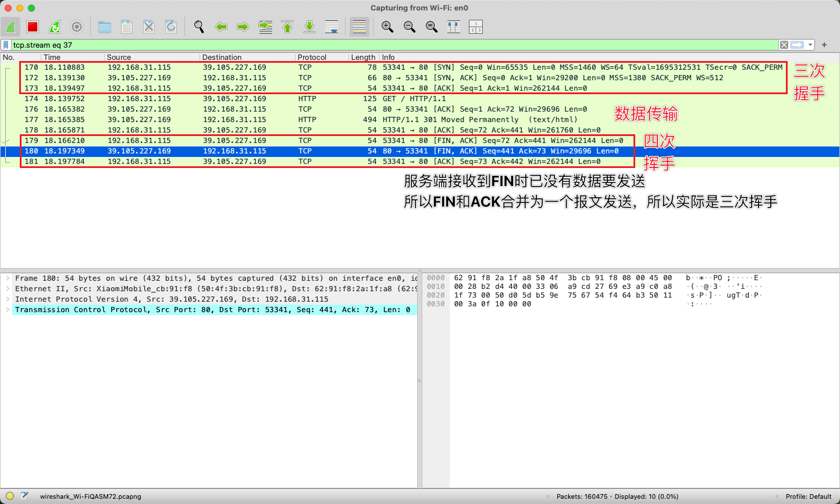Sort by the Length column header
This screenshot has height=504, width=840.
click(x=364, y=57)
